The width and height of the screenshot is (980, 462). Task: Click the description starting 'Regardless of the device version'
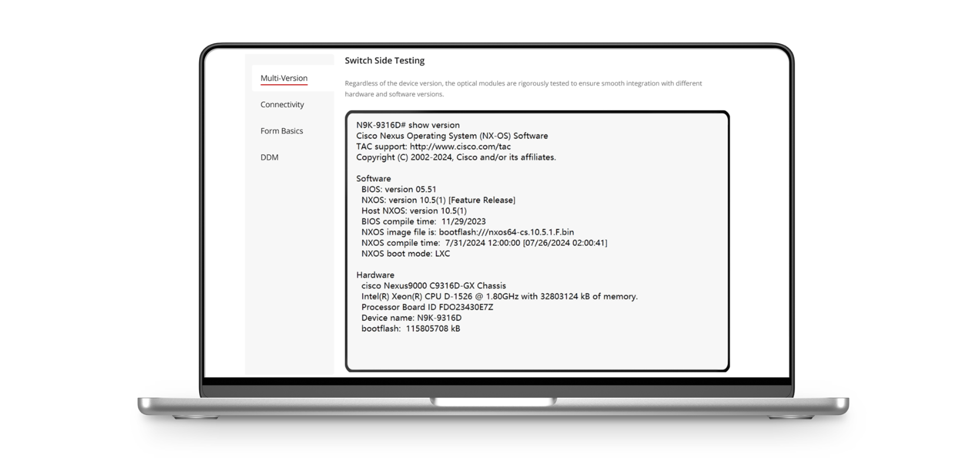[524, 89]
